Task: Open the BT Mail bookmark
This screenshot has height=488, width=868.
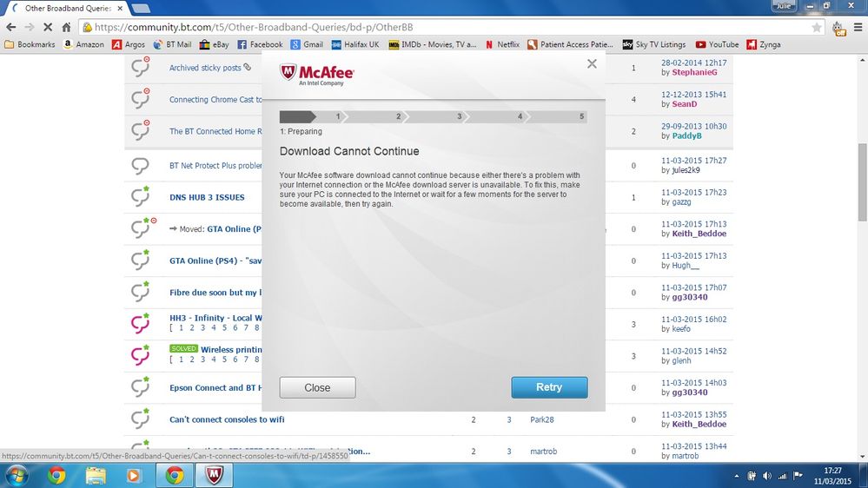Action: pos(172,44)
